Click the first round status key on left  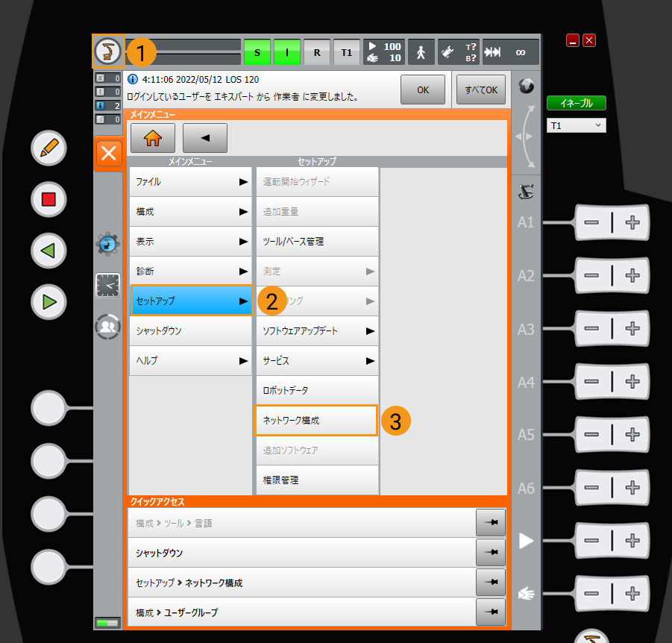click(48, 408)
